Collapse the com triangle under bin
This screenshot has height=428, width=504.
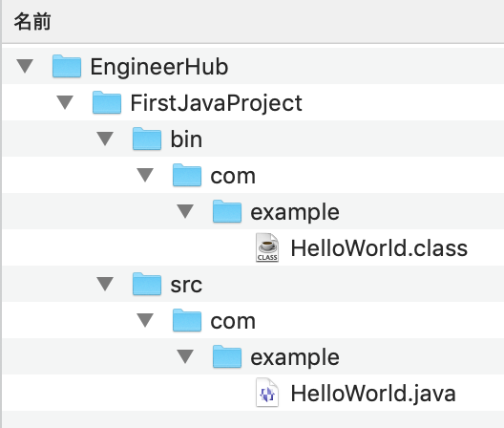(145, 175)
